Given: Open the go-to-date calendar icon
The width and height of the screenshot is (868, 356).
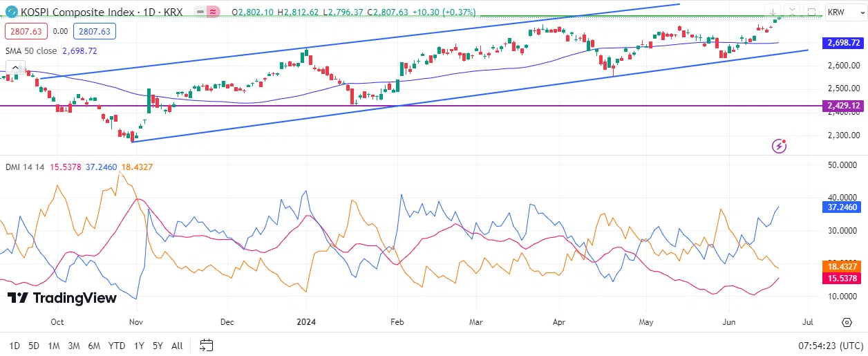Looking at the screenshot, I should pos(206,345).
